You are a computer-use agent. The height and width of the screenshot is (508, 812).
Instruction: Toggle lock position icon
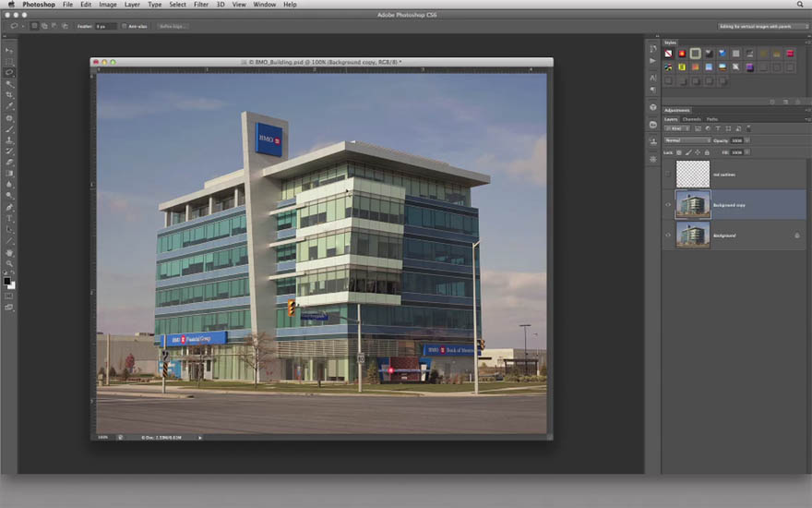[698, 152]
